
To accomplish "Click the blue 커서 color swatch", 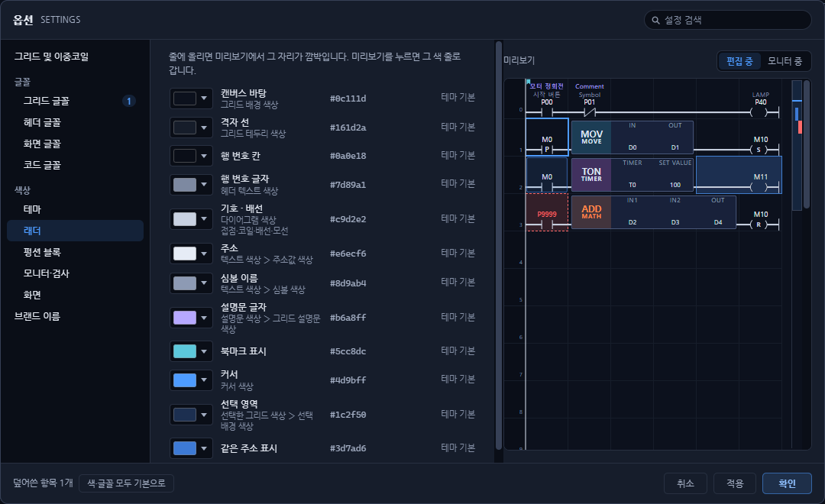I will [x=185, y=380].
